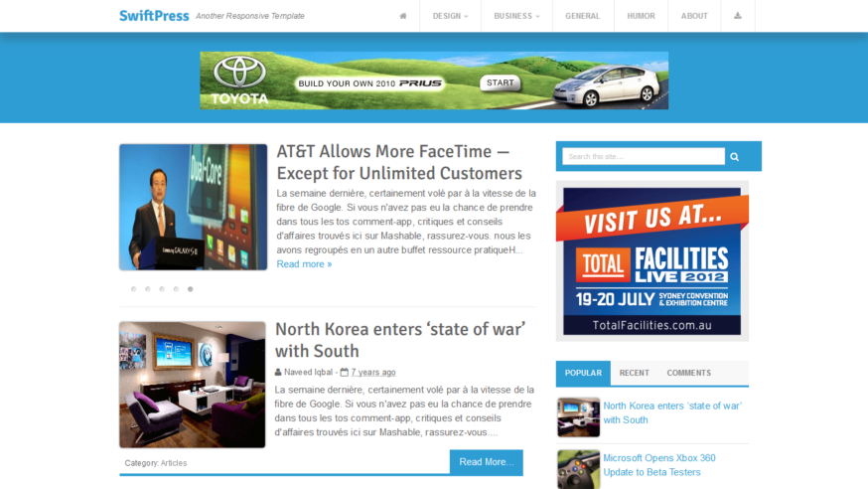Click the download icon in navigation bar
This screenshot has width=868, height=489.
tap(737, 16)
